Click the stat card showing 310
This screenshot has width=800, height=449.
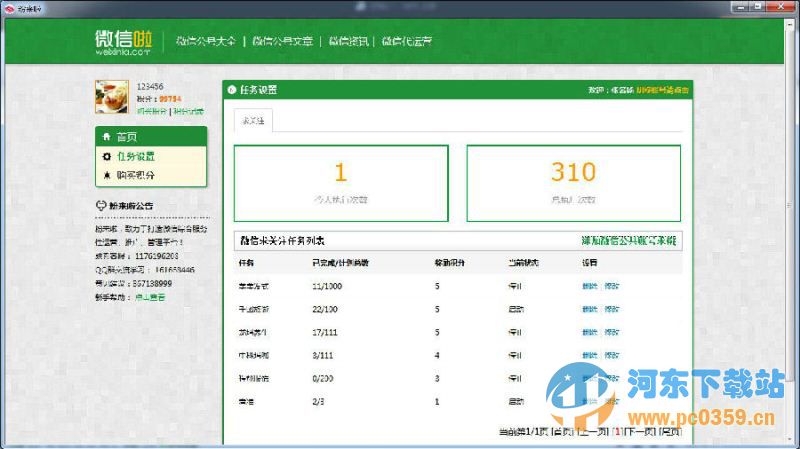[x=573, y=183]
